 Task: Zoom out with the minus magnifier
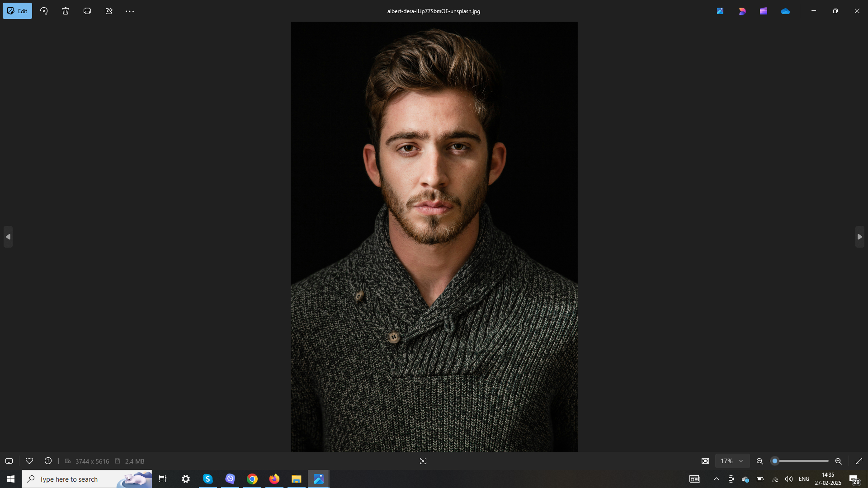click(x=760, y=461)
